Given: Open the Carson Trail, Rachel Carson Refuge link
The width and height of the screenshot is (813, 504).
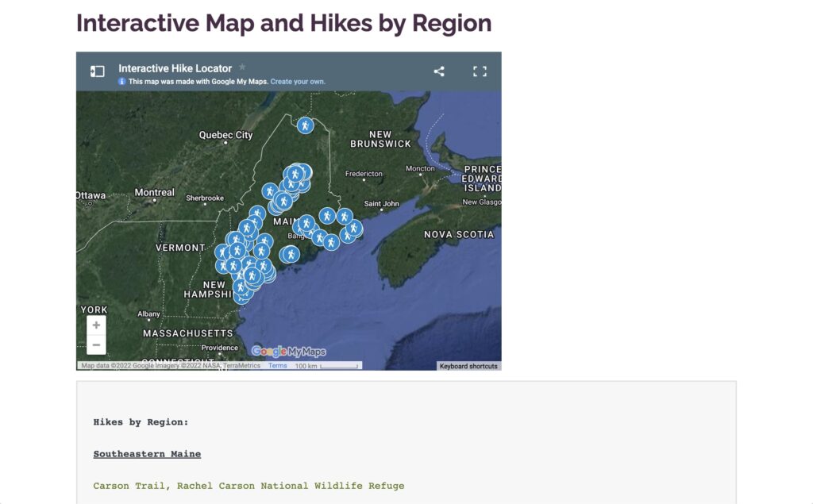Looking at the screenshot, I should tap(249, 486).
